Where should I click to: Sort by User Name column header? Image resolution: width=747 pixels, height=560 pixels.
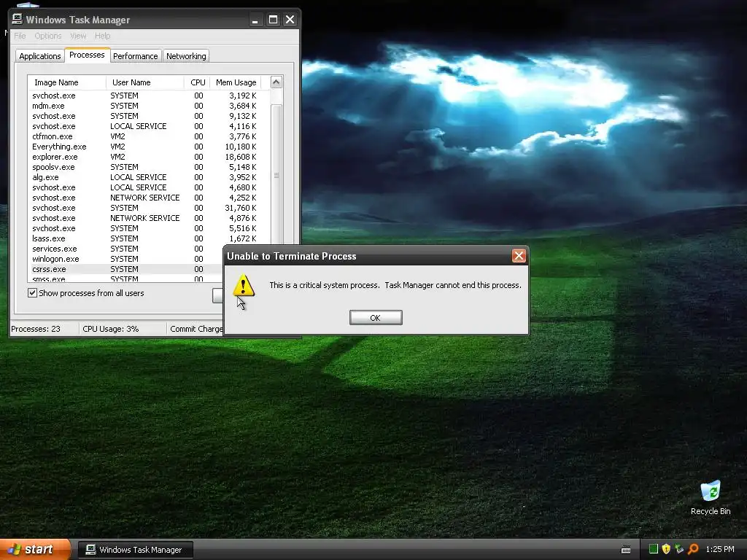145,82
